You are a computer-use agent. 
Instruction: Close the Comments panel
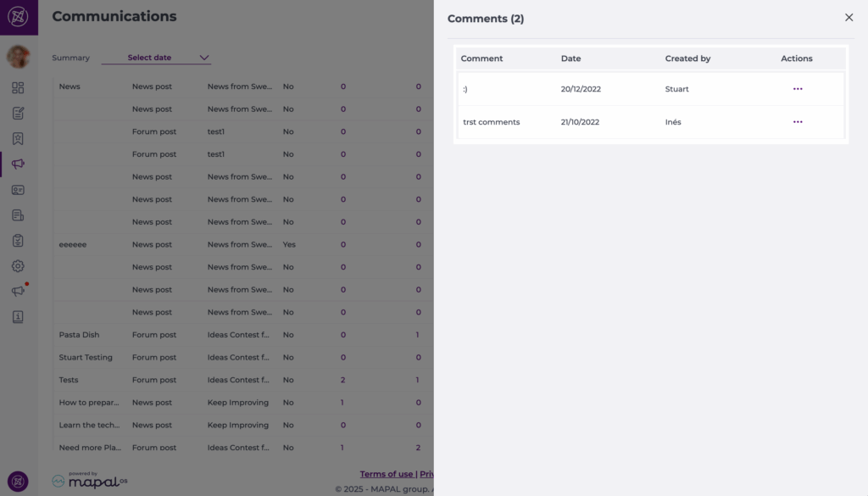[849, 18]
